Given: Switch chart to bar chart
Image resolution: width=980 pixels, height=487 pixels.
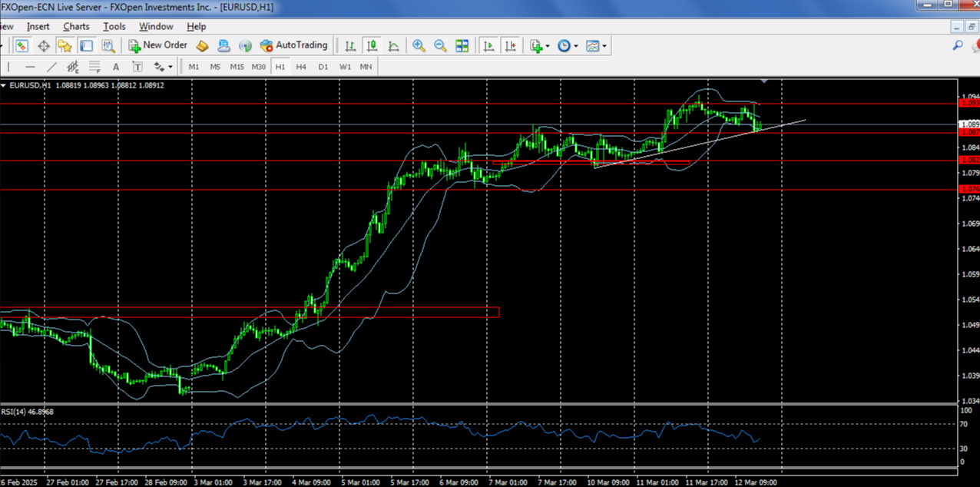Looking at the screenshot, I should (351, 45).
